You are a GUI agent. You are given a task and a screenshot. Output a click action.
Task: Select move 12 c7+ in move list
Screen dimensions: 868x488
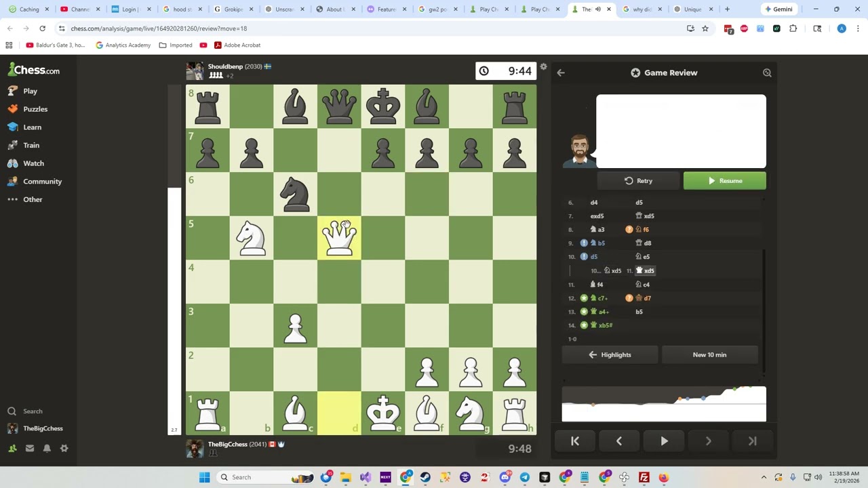(599, 298)
